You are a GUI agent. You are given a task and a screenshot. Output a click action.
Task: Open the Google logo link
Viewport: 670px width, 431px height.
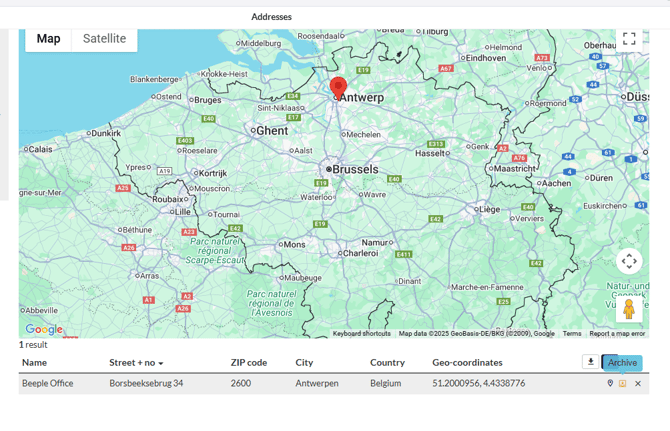point(43,329)
